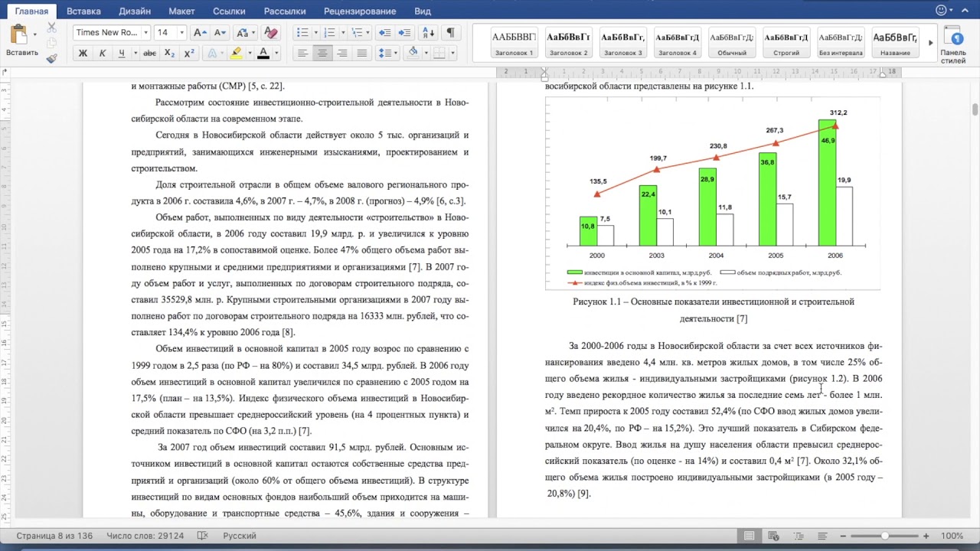Screen dimensions: 980x551
Task: Apply yellow text highlight marker
Action: (x=236, y=54)
